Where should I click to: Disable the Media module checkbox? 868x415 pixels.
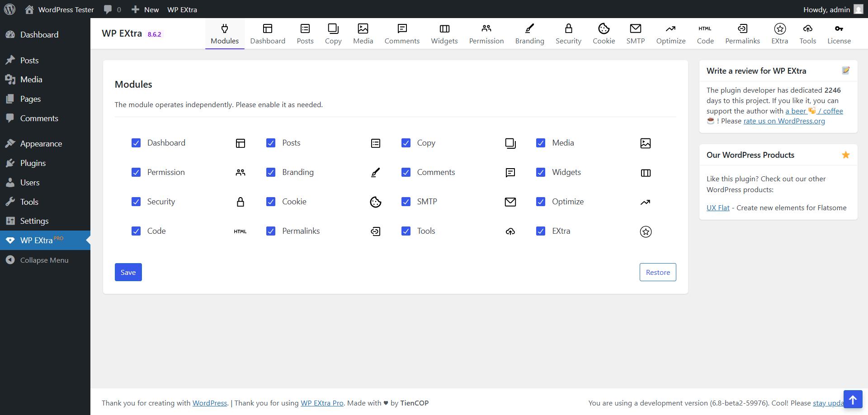coord(540,143)
